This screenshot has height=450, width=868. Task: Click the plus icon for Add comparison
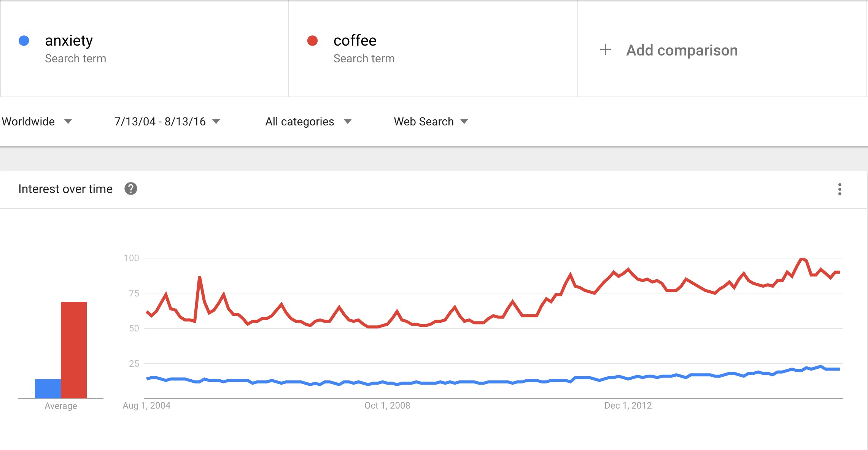(606, 50)
